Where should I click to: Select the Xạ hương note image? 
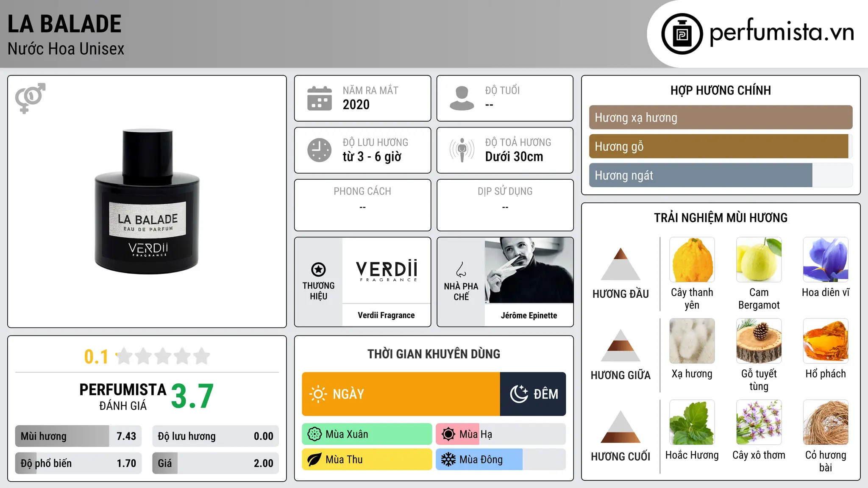tap(692, 341)
